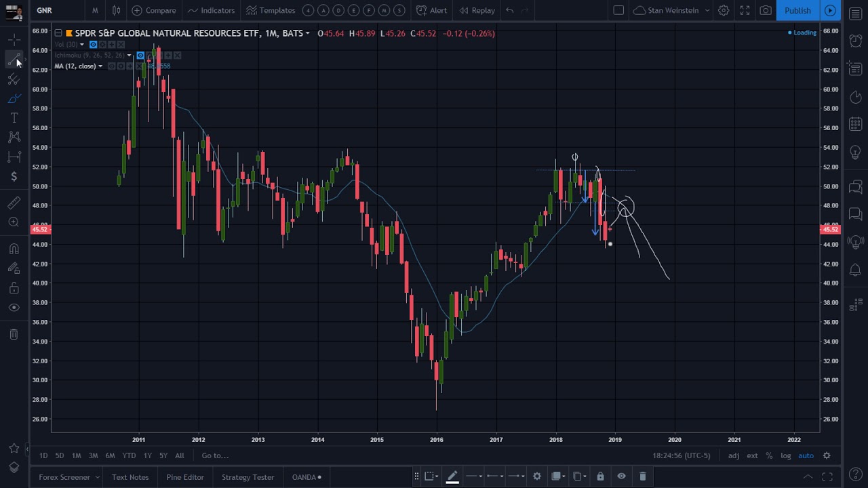
Task: Select the text annotation tool
Action: 14,118
